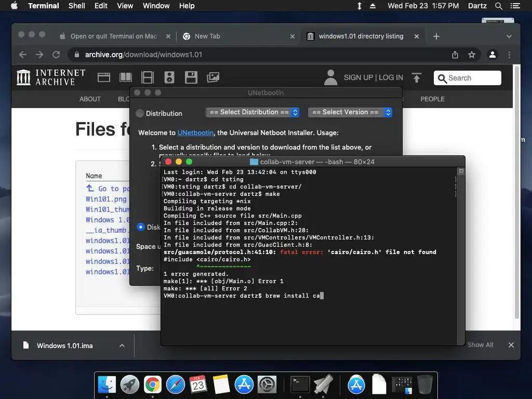Open the Window menu

tap(156, 6)
